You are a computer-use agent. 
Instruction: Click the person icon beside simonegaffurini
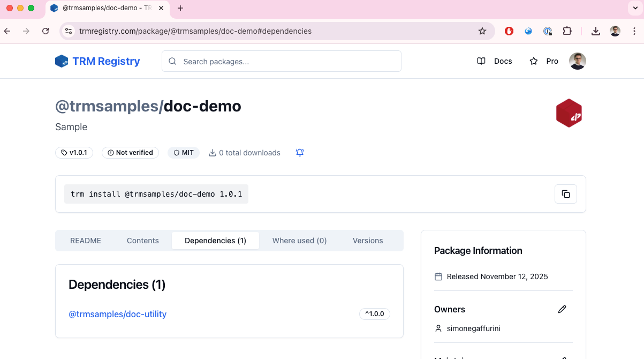click(x=438, y=328)
